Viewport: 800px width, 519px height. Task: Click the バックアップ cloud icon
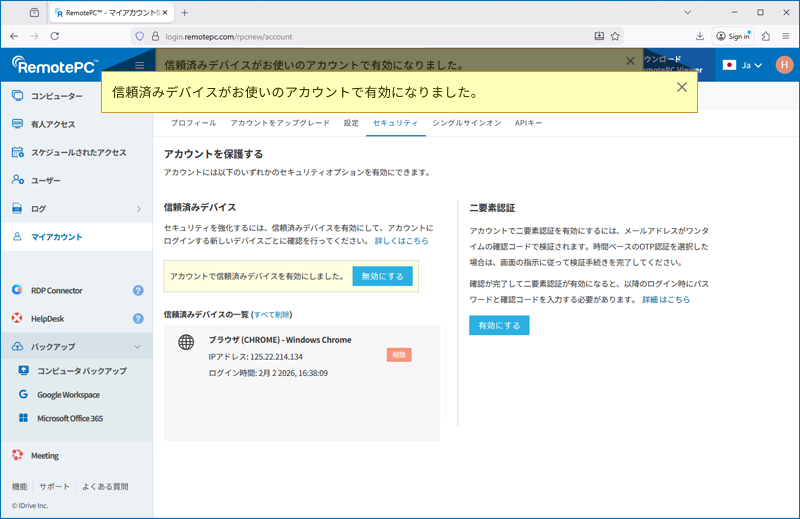17,347
